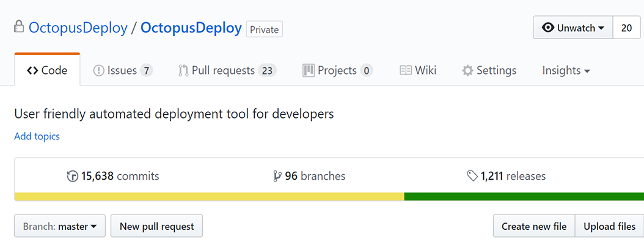
Task: Click the Pull requests merge icon
Action: (183, 71)
